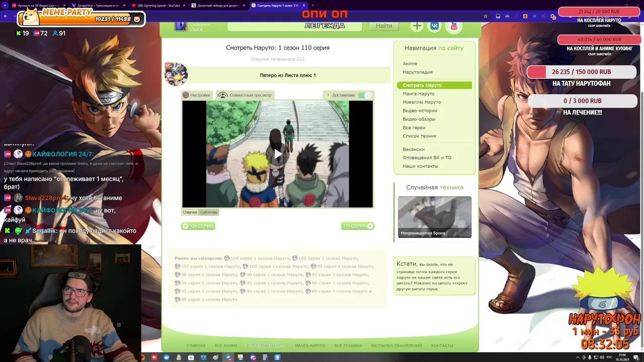This screenshot has height=362, width=644.
Task: Toggle the Достижения switch
Action: [x=365, y=95]
